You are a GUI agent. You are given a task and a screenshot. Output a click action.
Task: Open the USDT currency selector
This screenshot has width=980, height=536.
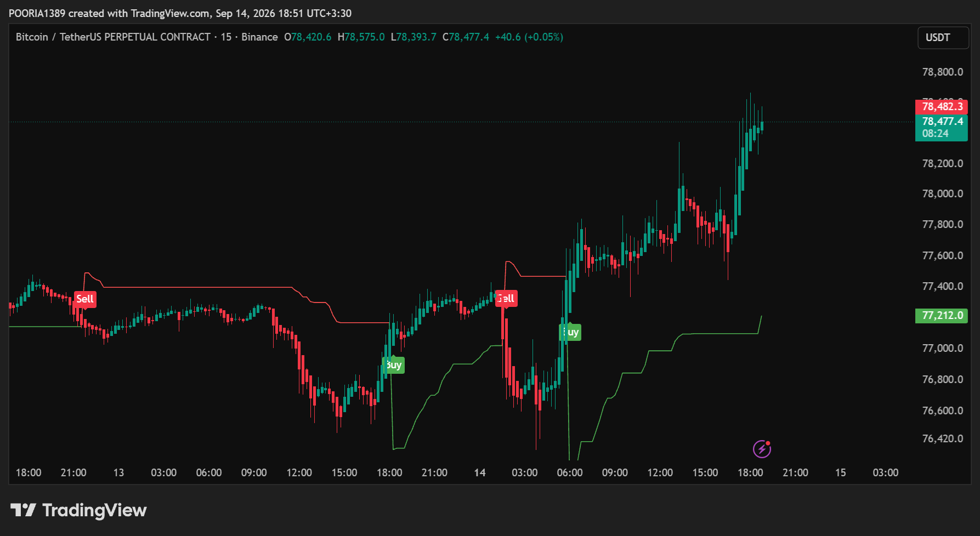click(943, 37)
